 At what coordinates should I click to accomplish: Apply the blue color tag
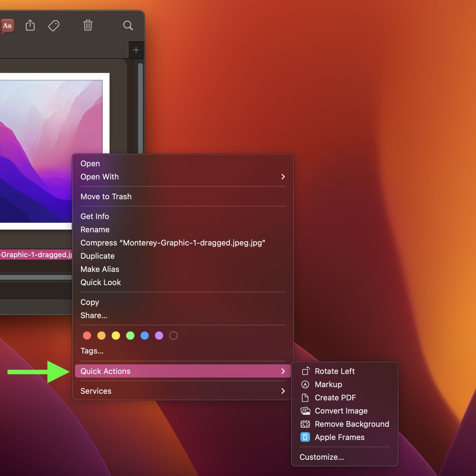pyautogui.click(x=145, y=336)
